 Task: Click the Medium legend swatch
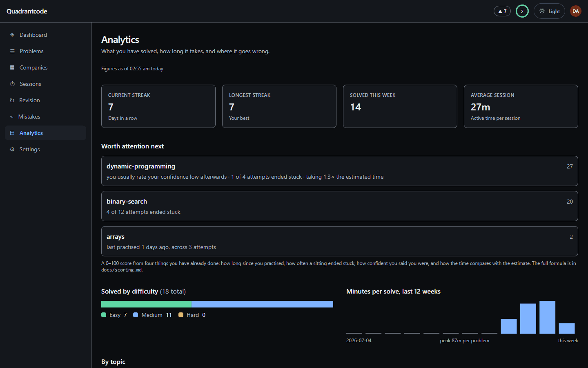(136, 315)
